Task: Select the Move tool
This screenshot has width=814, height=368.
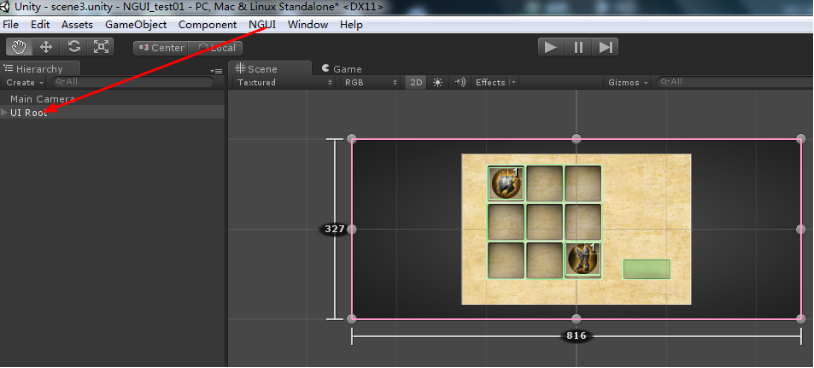Action: tap(46, 47)
